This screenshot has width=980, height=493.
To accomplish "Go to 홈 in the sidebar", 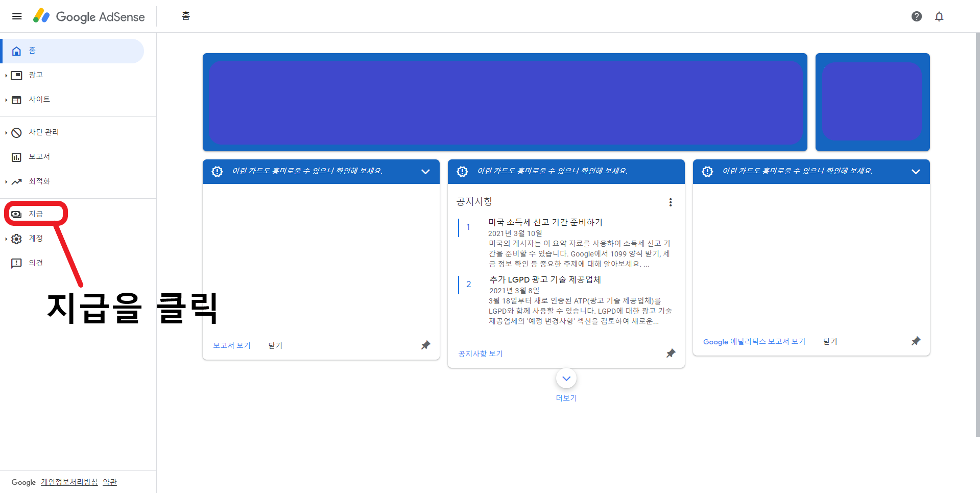I will coord(73,51).
